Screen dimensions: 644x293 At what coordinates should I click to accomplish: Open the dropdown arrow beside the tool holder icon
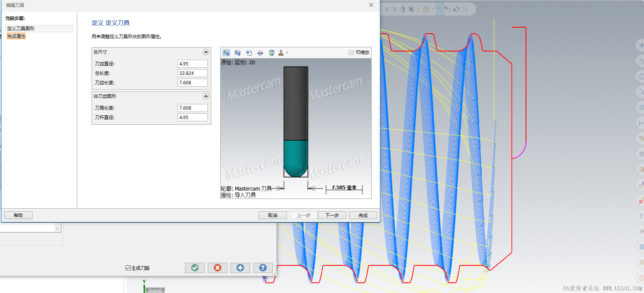pos(287,53)
